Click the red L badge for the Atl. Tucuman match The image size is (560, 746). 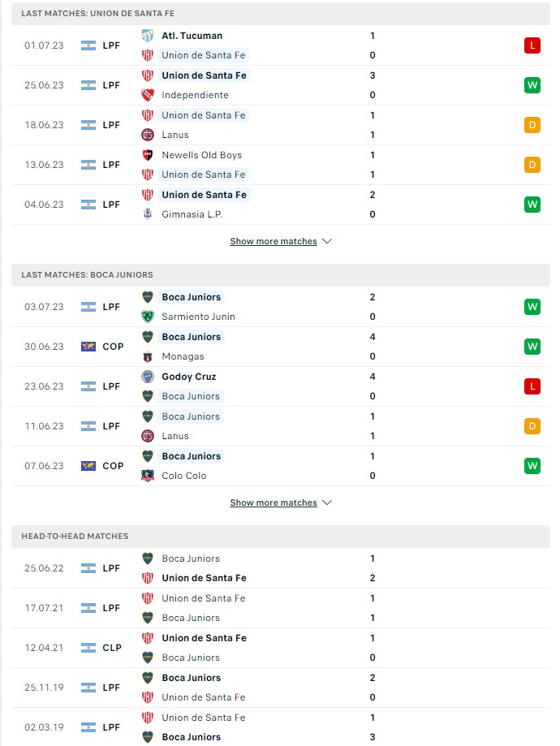[532, 45]
